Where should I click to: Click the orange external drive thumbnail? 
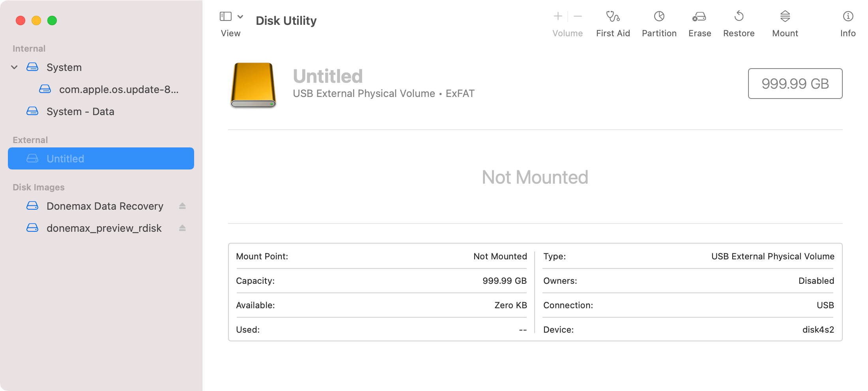(x=253, y=85)
